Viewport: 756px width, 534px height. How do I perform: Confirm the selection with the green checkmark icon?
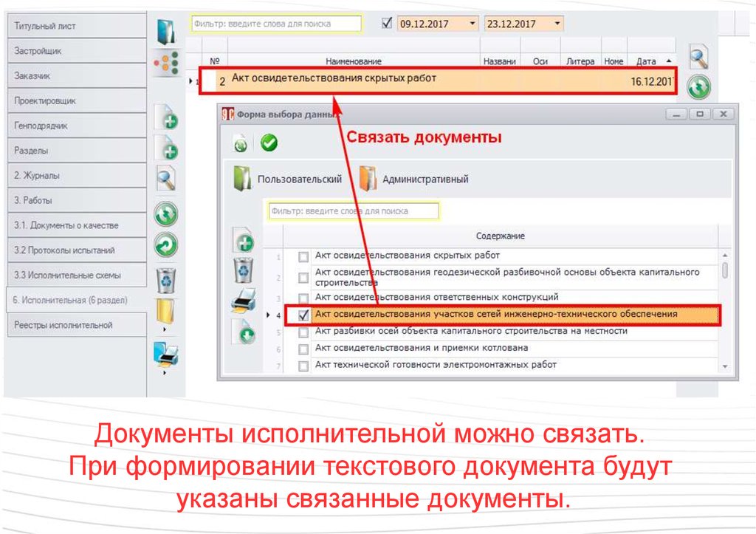click(269, 143)
